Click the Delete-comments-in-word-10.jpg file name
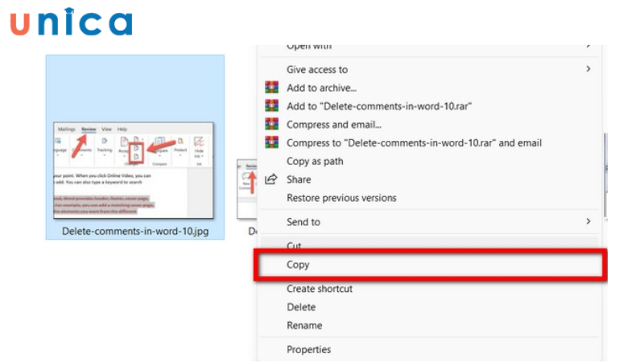 click(135, 232)
